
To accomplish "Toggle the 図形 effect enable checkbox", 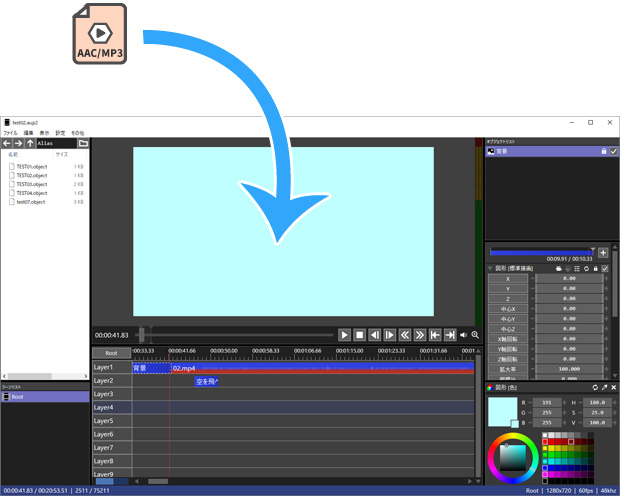I will tap(605, 269).
